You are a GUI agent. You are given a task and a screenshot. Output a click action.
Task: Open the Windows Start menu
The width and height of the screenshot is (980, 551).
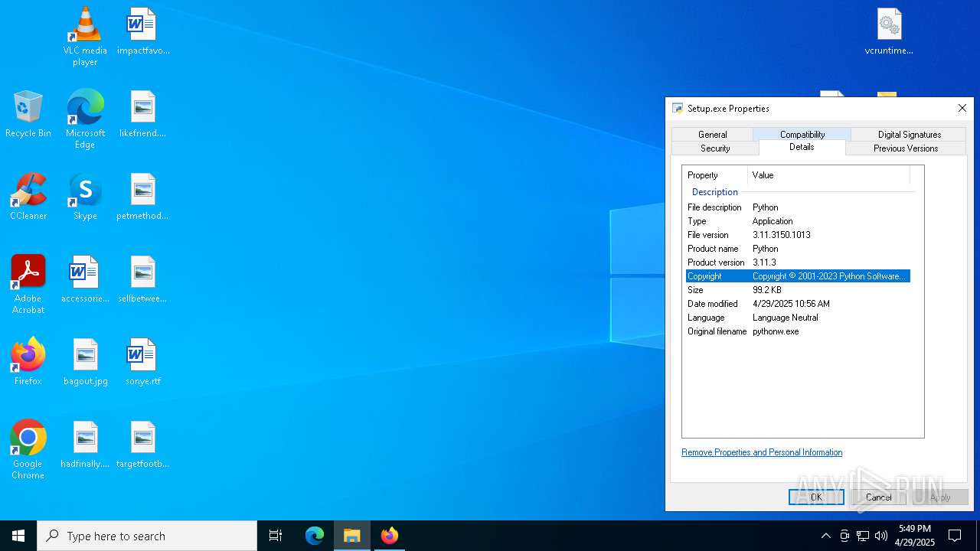click(18, 536)
